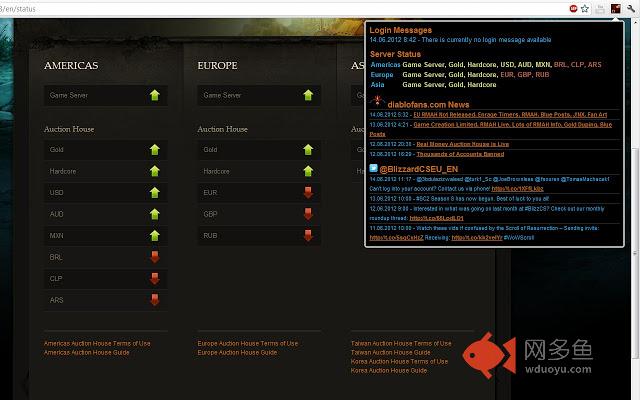Click the AUD auction house green arrow
Screen dimensions: 640x400
tap(155, 214)
